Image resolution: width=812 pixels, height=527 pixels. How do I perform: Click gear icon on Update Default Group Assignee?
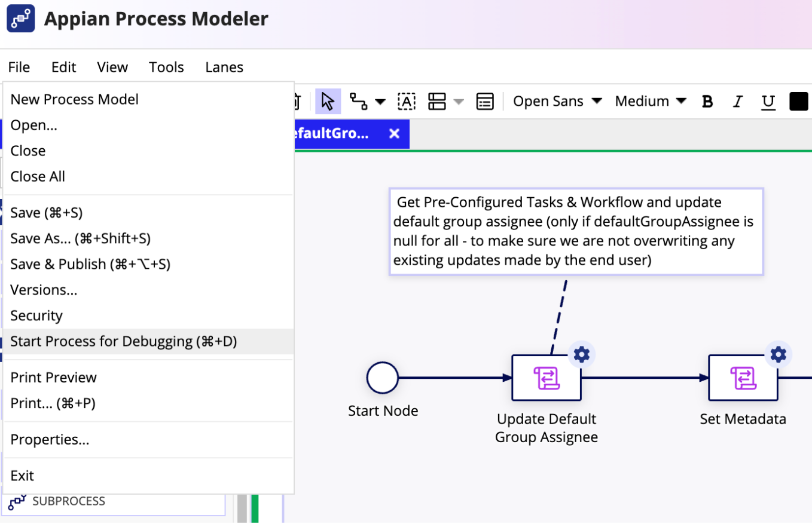click(x=581, y=355)
